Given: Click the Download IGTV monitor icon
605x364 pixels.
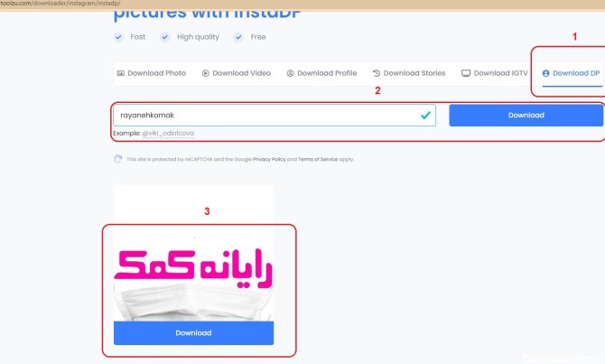Looking at the screenshot, I should [466, 73].
